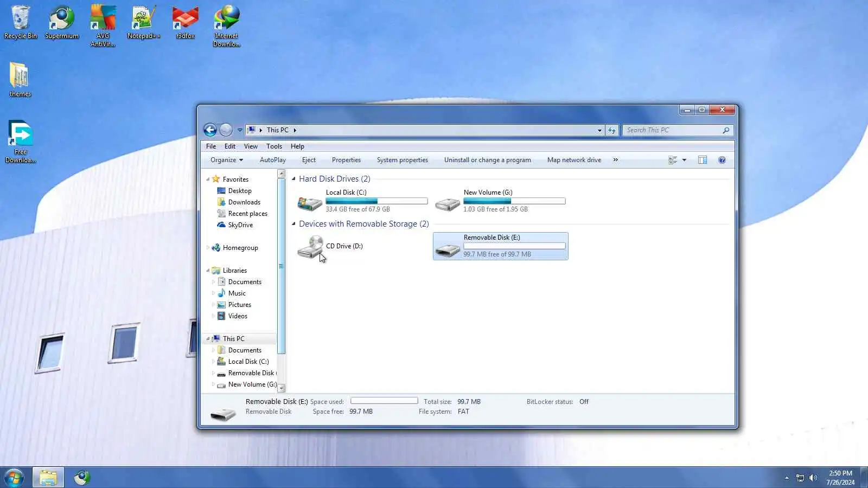Select the Local Disk (C:) drive icon

(310, 203)
